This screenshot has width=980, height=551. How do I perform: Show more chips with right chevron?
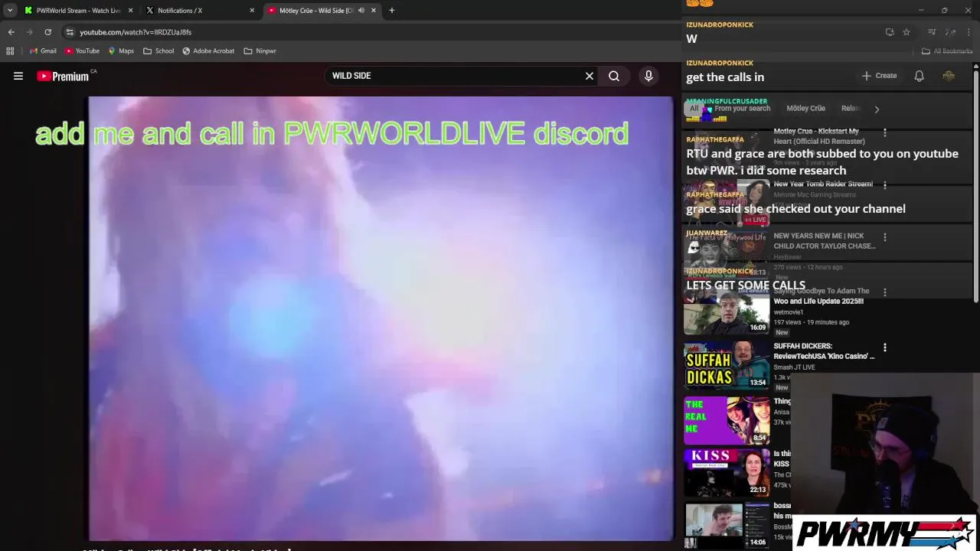(877, 109)
